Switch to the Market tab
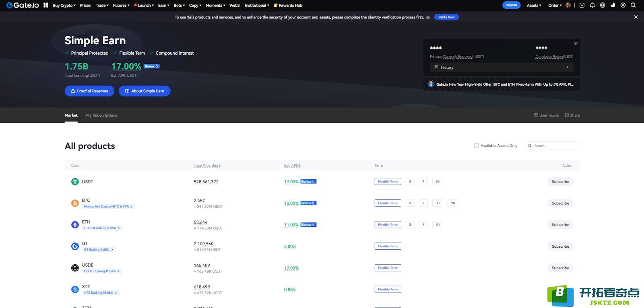This screenshot has width=644, height=308. 71,115
